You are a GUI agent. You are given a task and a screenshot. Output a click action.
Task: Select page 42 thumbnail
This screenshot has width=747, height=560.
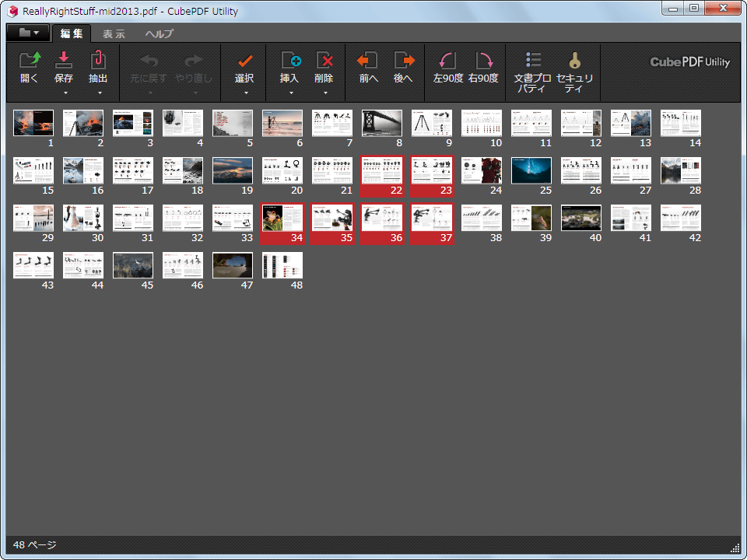(x=681, y=218)
